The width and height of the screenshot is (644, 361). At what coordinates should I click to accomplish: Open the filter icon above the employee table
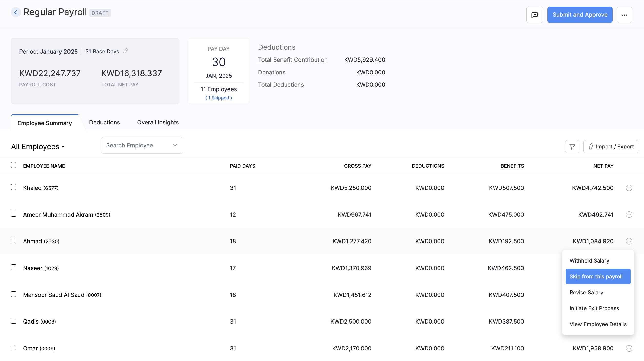(572, 146)
